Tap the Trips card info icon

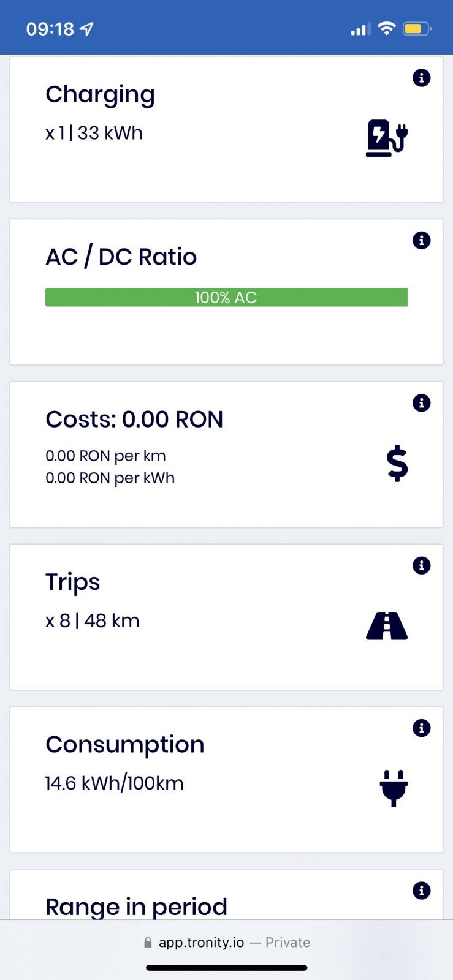coord(421,565)
